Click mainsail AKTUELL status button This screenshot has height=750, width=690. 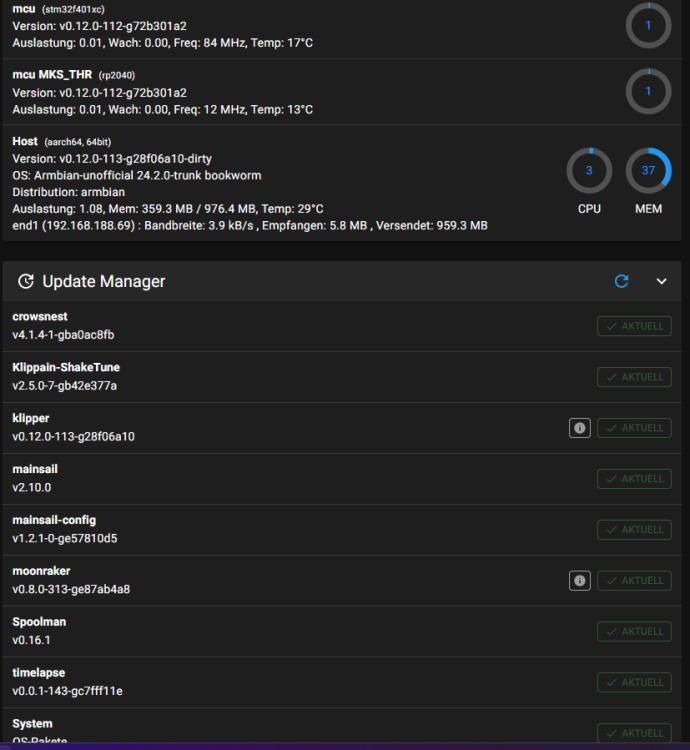click(634, 479)
